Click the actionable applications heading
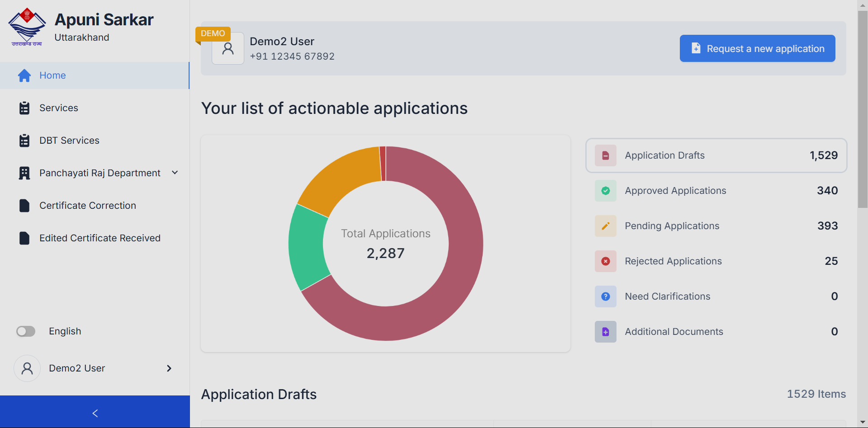The image size is (868, 428). (334, 108)
